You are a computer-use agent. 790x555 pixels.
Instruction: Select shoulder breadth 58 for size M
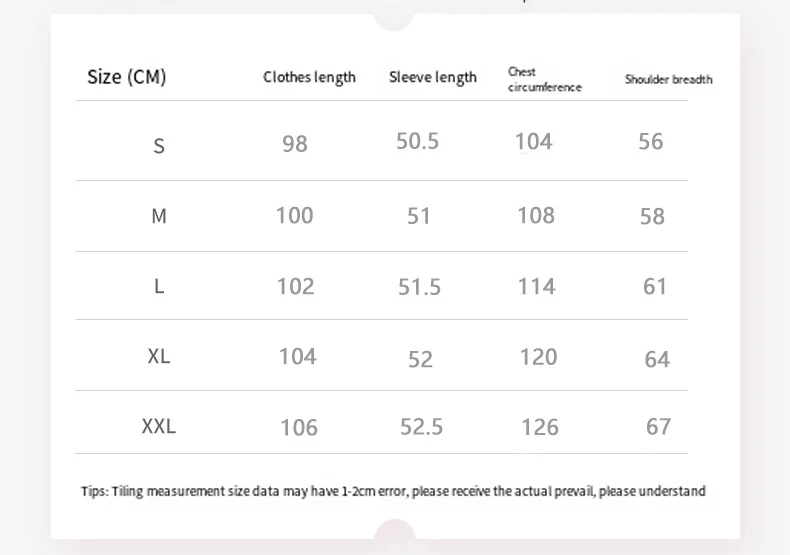652,216
